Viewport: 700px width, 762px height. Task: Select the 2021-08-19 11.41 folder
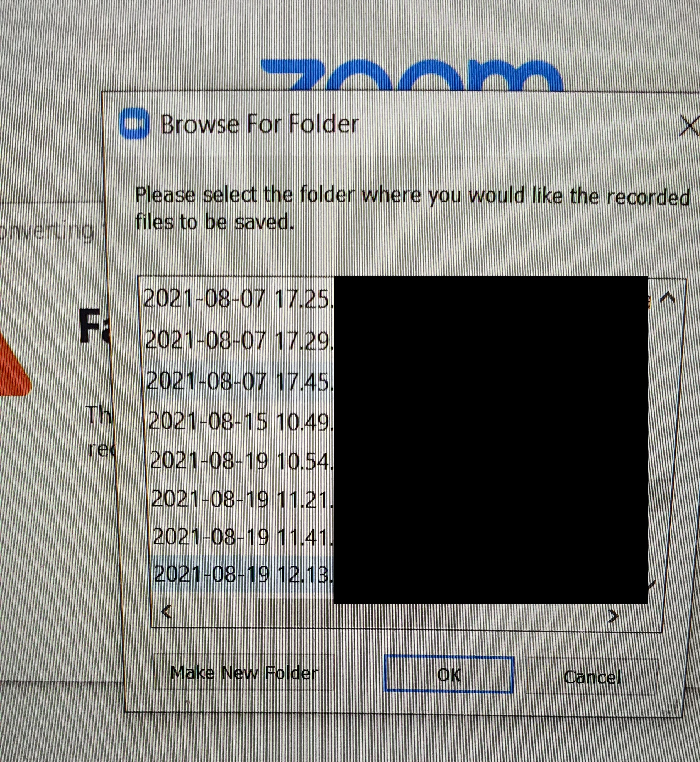pos(242,537)
